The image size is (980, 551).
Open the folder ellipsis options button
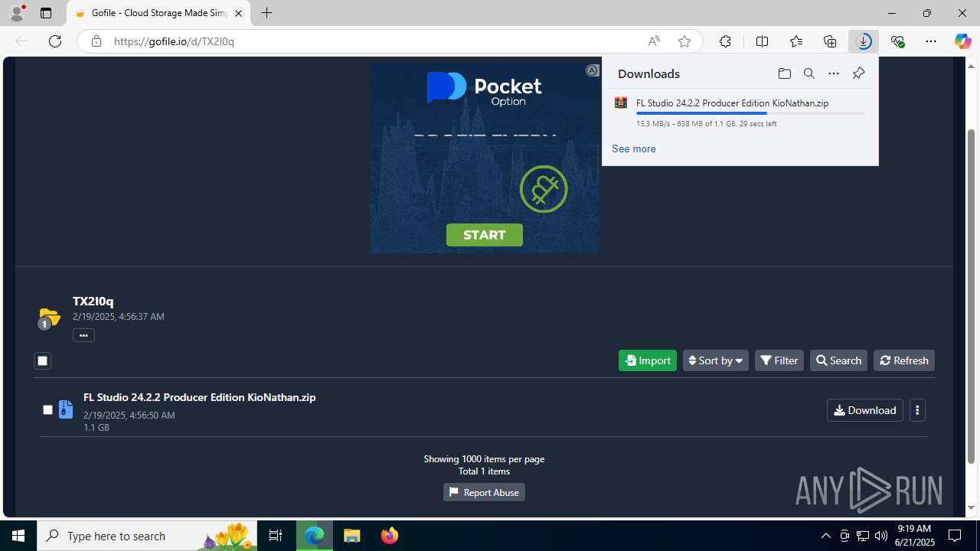point(83,335)
